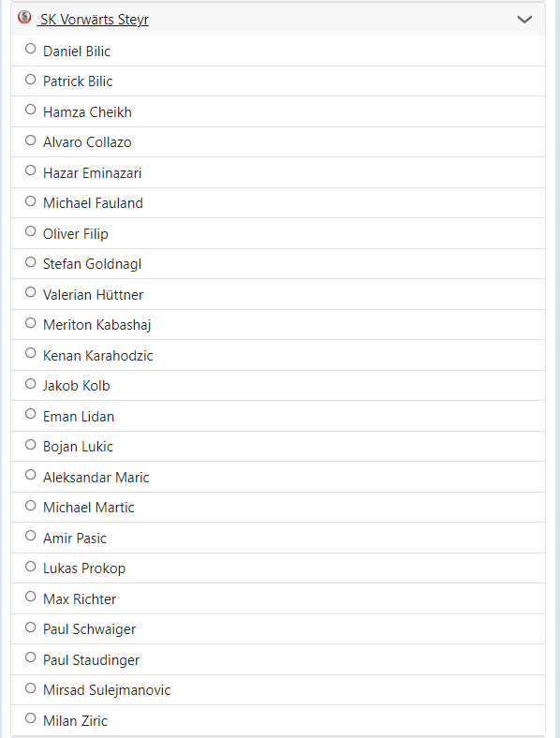This screenshot has width=560, height=738.
Task: Select the Daniel Bilic radio button
Action: pyautogui.click(x=31, y=49)
